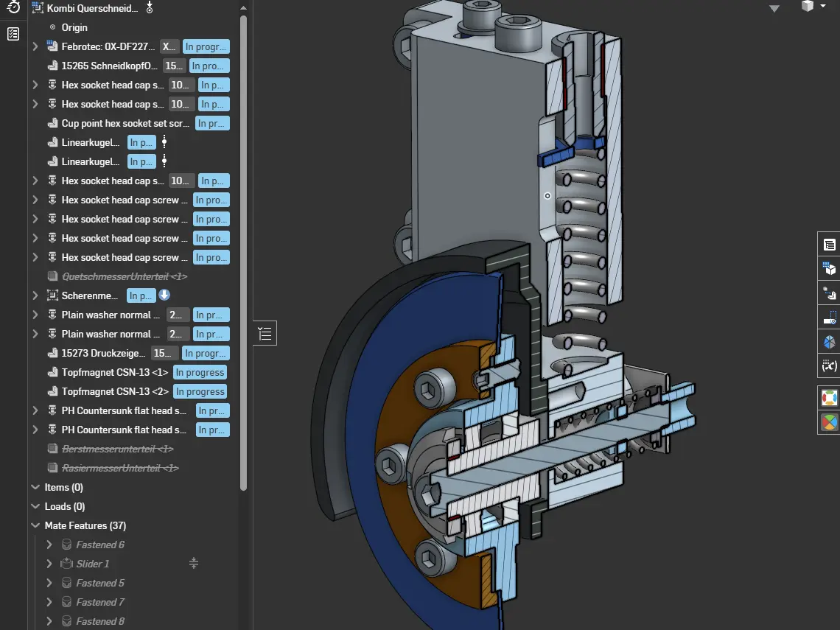Click the configured part icon of Febrotec row
Viewport: 840px width, 630px height.
[52, 46]
